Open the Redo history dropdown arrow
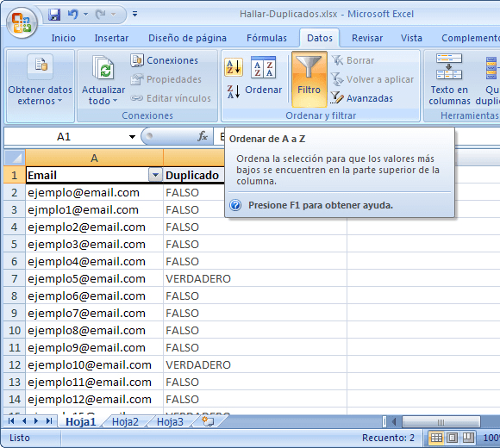Viewport: 500px width, 448px height. 113,15
